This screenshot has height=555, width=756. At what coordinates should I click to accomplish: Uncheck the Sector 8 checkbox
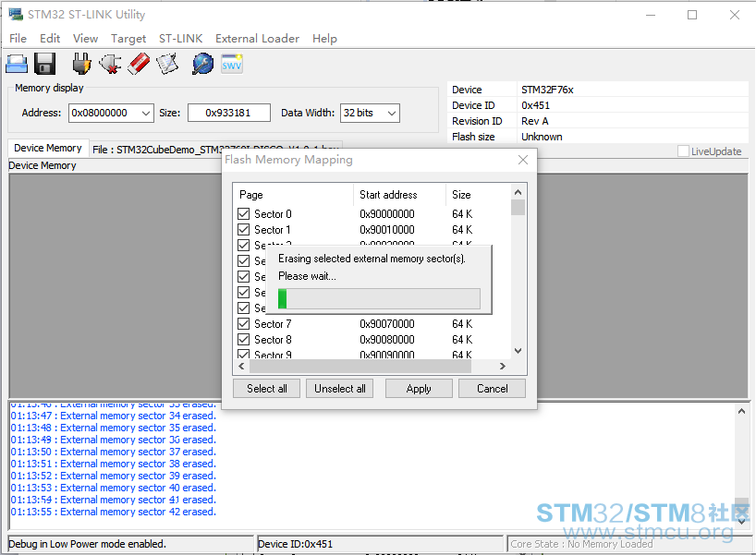pyautogui.click(x=243, y=339)
